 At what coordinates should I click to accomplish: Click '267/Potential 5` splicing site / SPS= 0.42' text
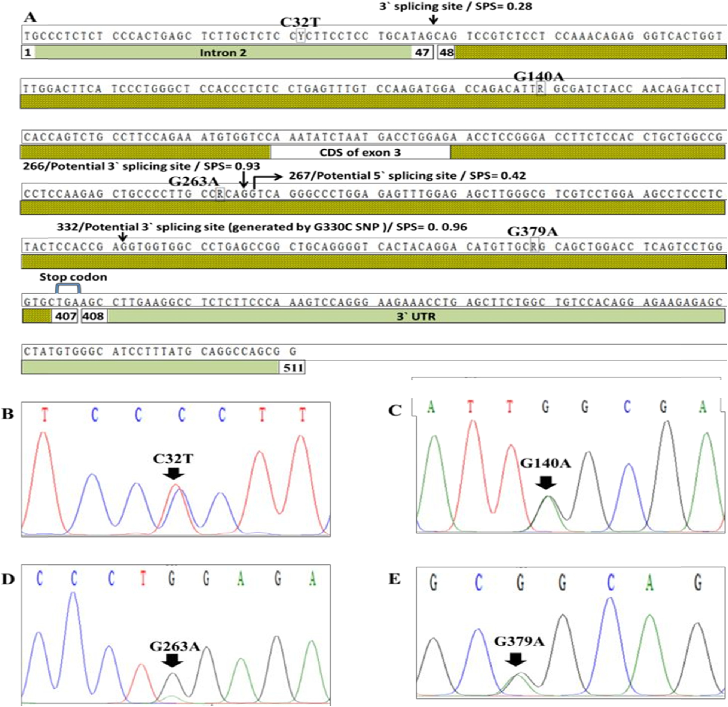pyautogui.click(x=407, y=175)
